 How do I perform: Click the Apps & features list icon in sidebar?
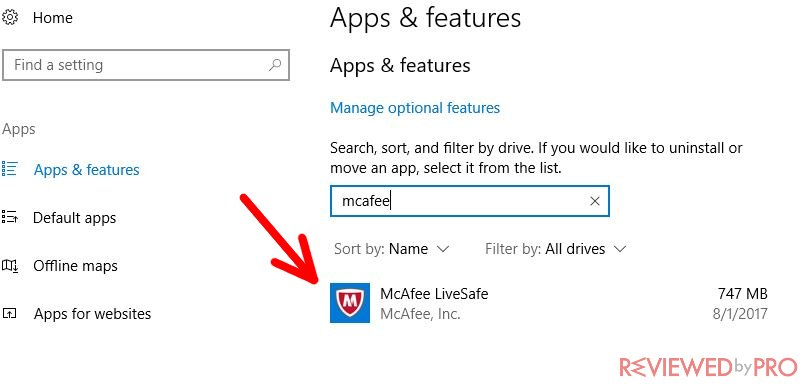coord(9,168)
